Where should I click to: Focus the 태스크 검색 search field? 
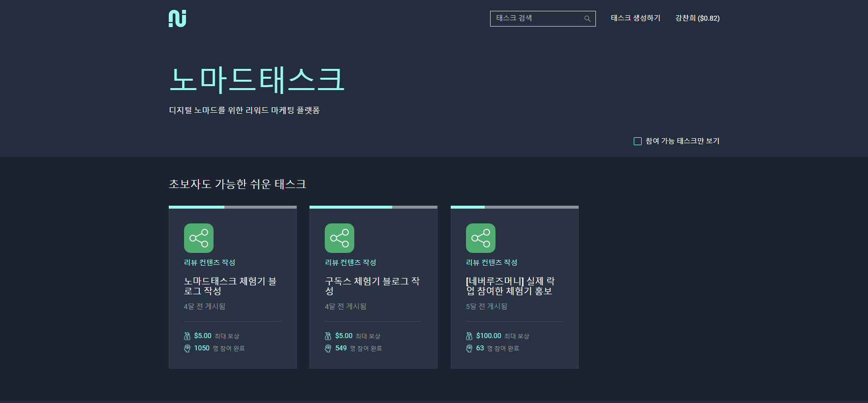click(x=543, y=19)
